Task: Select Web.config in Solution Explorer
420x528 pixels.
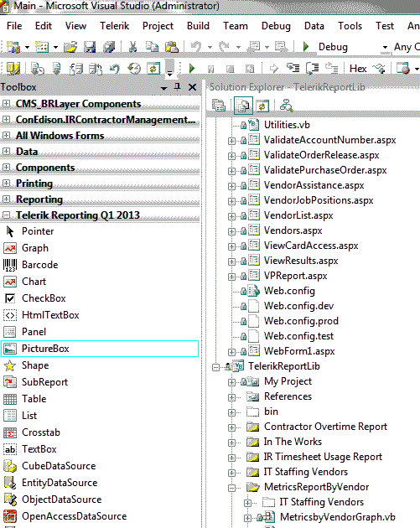Action: click(289, 291)
